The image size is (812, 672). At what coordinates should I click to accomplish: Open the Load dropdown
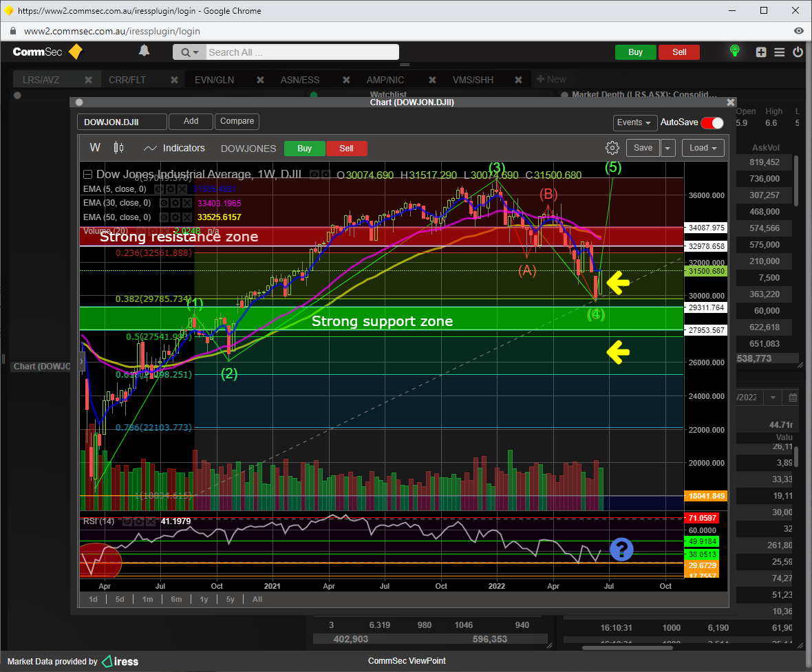pyautogui.click(x=703, y=148)
